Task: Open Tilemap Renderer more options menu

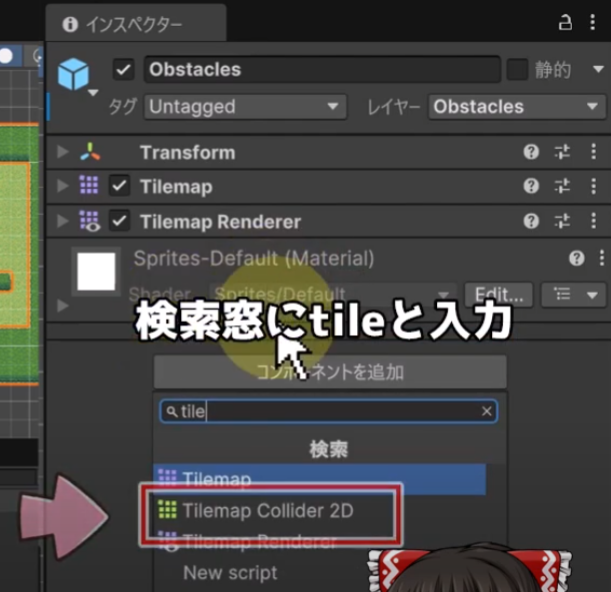Action: point(593,221)
